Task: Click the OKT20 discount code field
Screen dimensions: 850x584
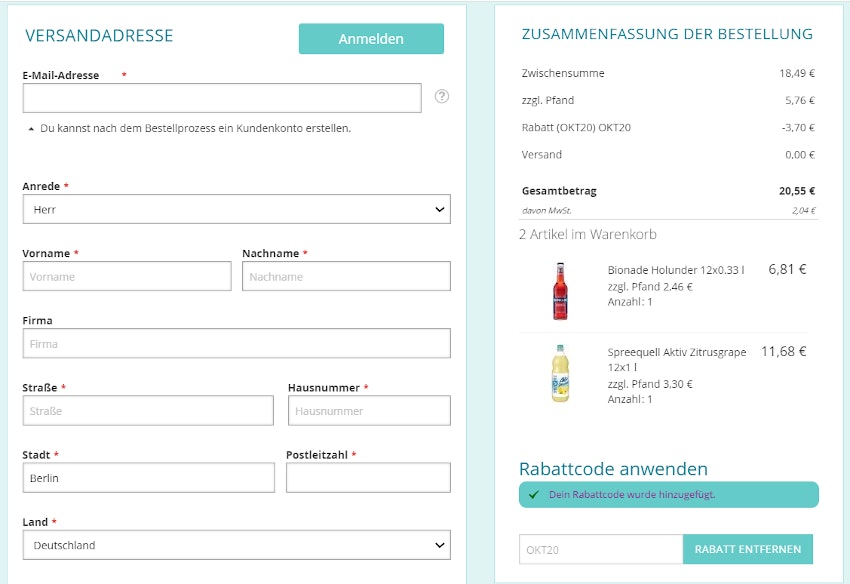Action: point(600,549)
